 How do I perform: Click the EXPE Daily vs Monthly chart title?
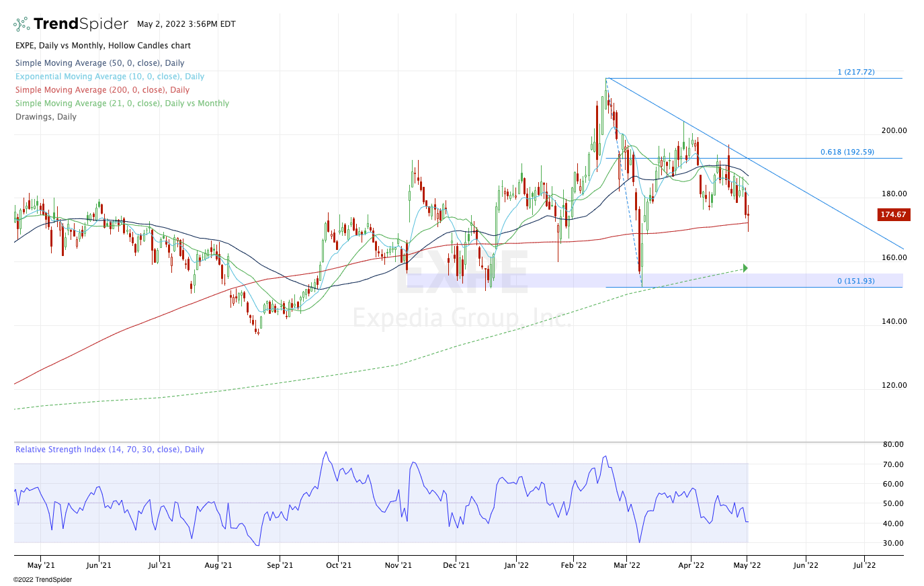point(103,46)
